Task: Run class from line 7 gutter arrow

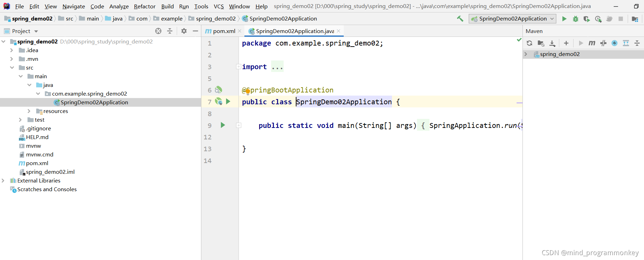Action: tap(228, 101)
